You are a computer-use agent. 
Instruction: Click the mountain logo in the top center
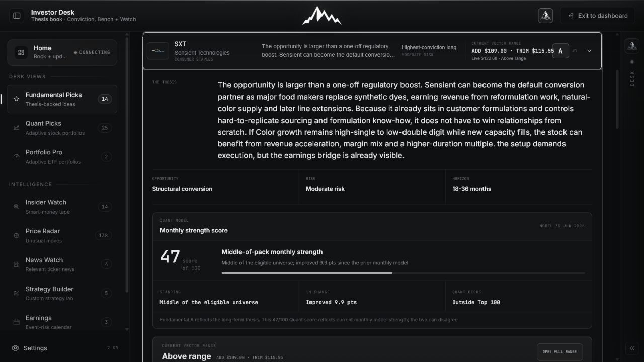click(322, 16)
